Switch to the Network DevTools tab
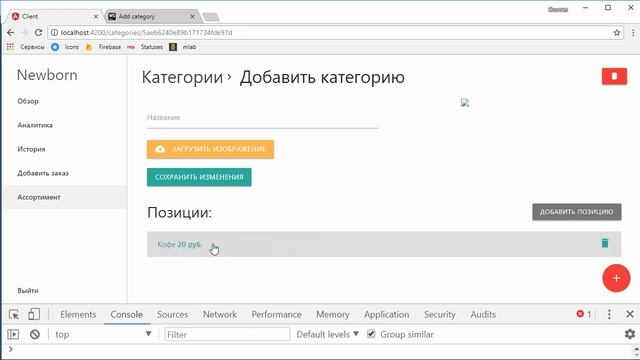640x360 pixels. pos(220,314)
